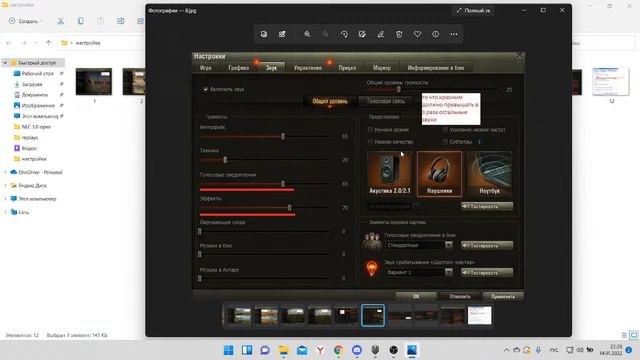Mark photo as favorite with heart icon
The width and height of the screenshot is (640, 360).
(x=417, y=34)
